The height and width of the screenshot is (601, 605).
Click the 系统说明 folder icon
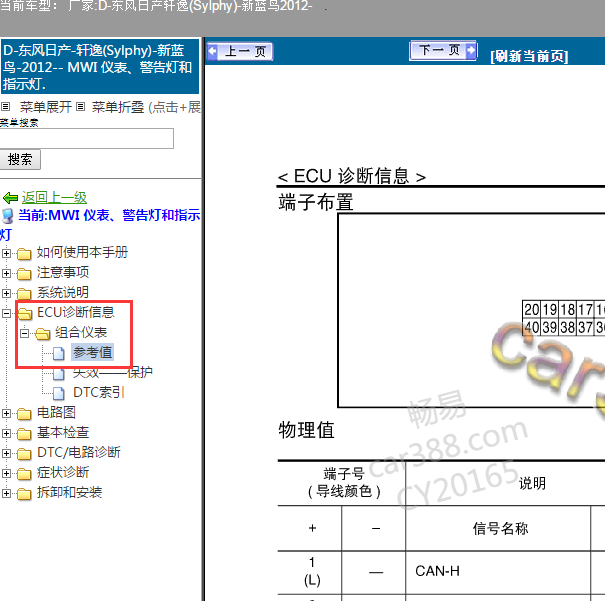[24, 294]
